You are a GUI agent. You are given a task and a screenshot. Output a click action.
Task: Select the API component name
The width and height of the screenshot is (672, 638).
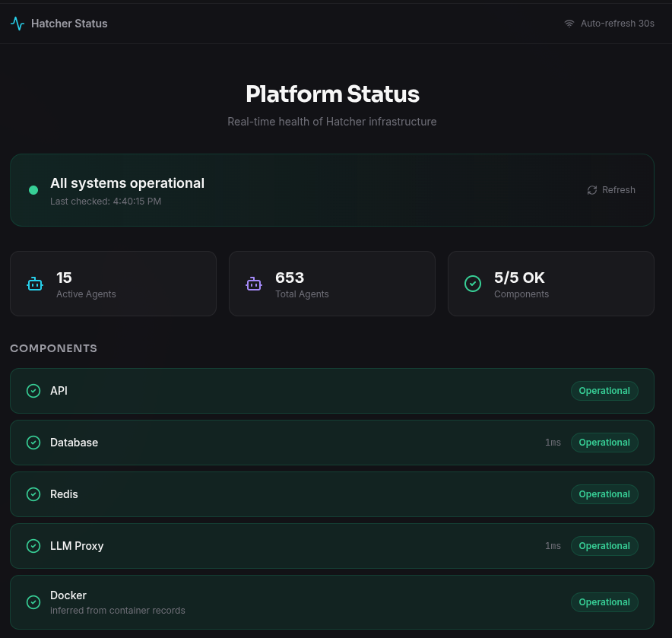(x=59, y=391)
